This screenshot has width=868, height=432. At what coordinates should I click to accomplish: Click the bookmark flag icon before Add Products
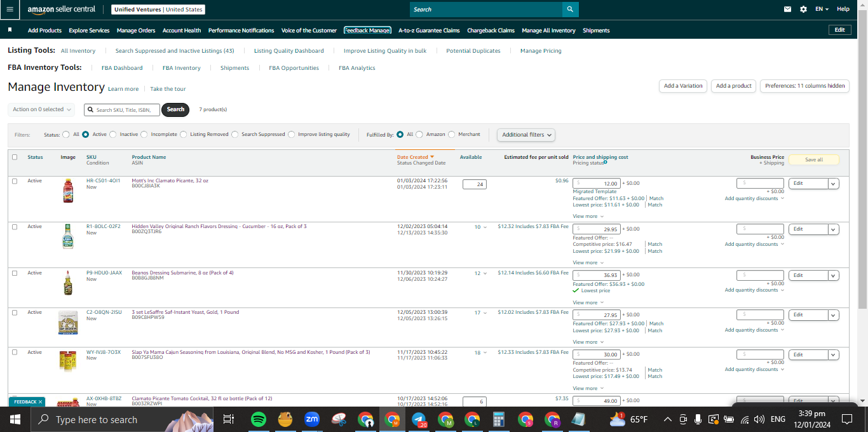[x=10, y=30]
